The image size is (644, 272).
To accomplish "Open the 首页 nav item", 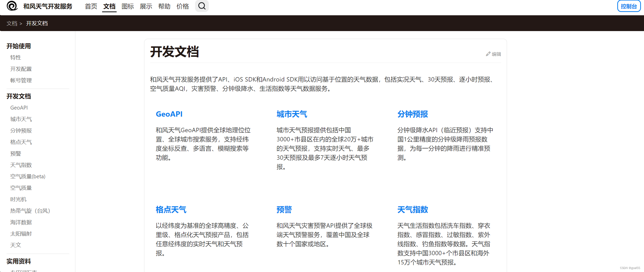I will point(91,6).
